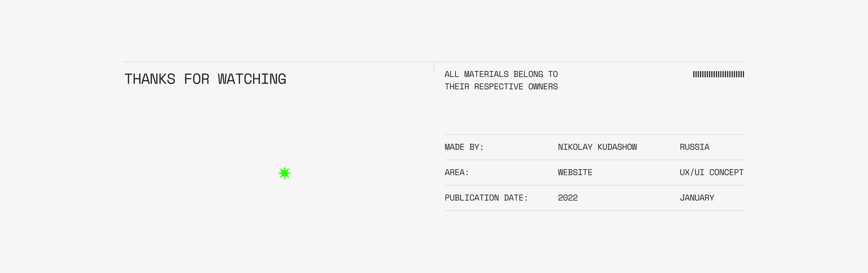Select the RUSSIA country text
868x273 pixels.
point(694,147)
